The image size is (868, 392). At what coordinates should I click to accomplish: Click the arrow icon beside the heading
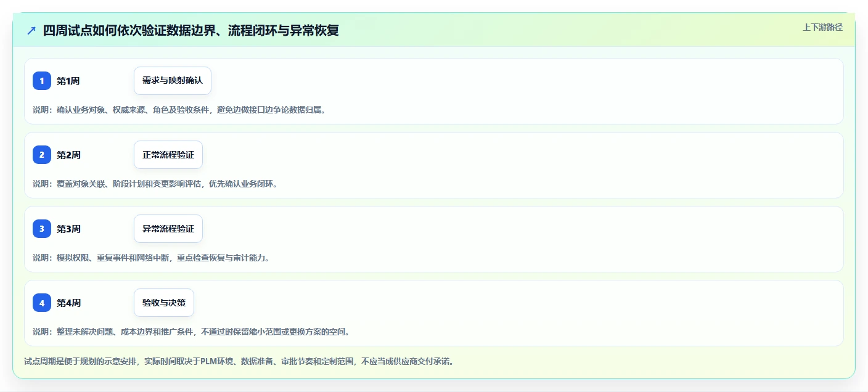tap(31, 30)
